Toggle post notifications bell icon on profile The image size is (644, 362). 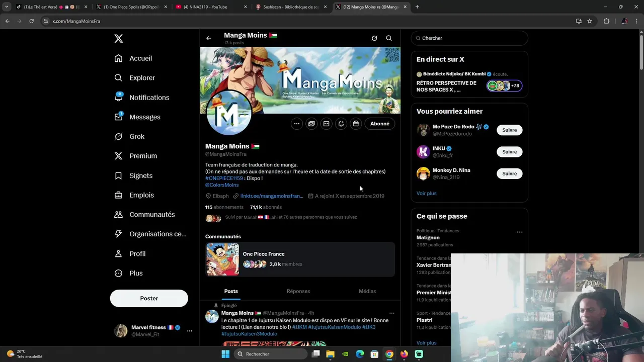coord(341,124)
